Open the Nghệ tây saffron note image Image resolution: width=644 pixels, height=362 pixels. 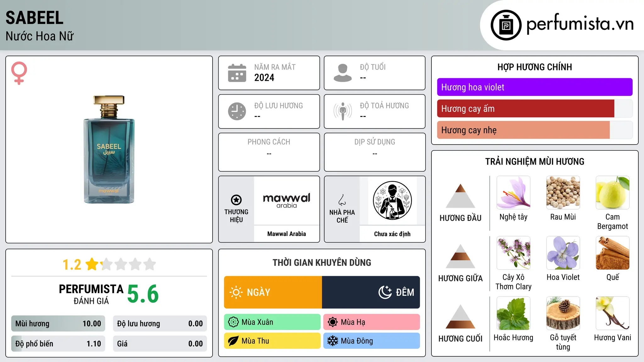coord(514,193)
